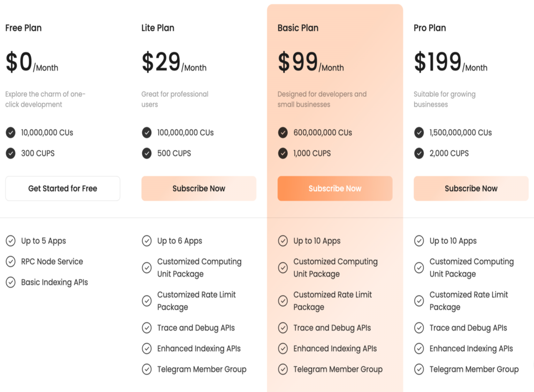Click check icon beside Basic Indexing APIs
The image size is (534, 392).
coord(10,282)
